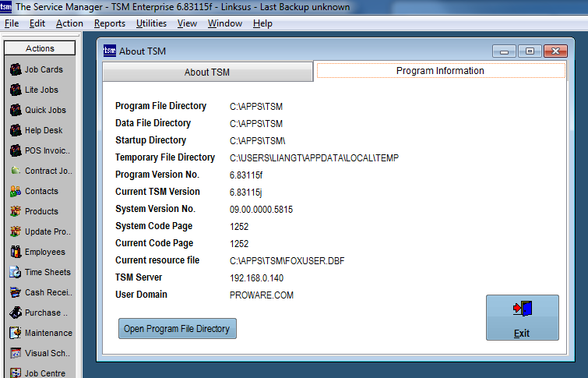Switch to the About TSM tab
Viewport: 588px width, 378px height.
pyautogui.click(x=206, y=72)
